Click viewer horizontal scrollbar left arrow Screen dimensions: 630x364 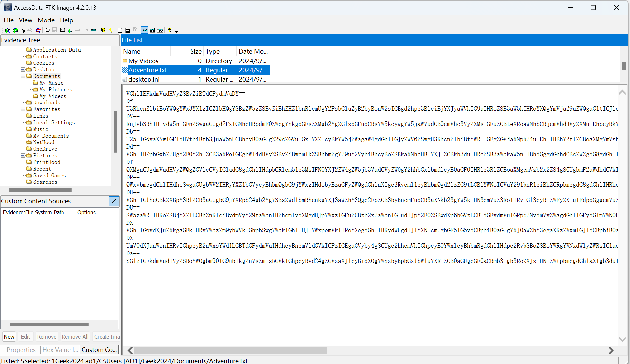(x=130, y=350)
